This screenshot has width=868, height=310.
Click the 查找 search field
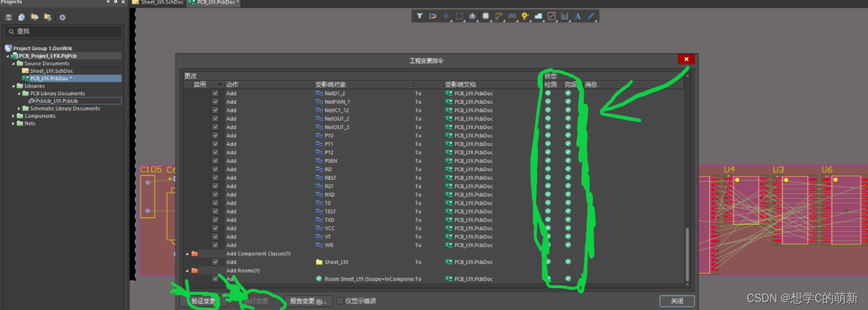[64, 32]
